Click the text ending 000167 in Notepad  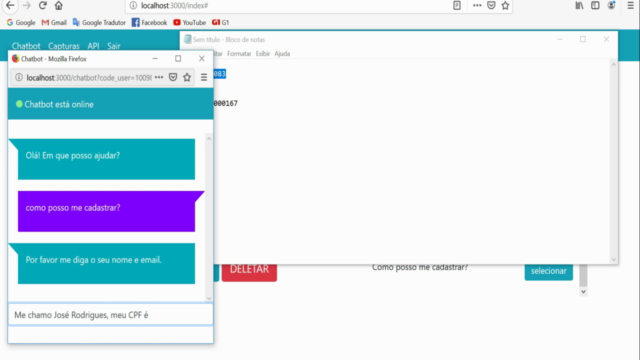(225, 103)
